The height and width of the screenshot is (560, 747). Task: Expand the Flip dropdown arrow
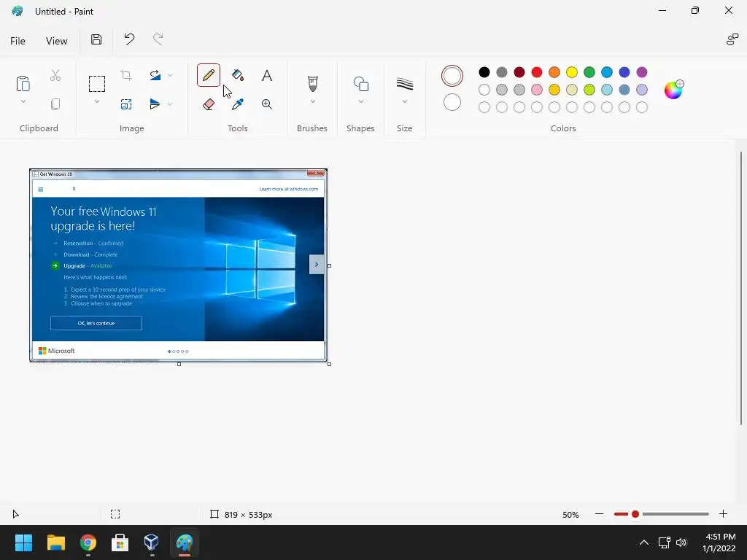[x=170, y=104]
